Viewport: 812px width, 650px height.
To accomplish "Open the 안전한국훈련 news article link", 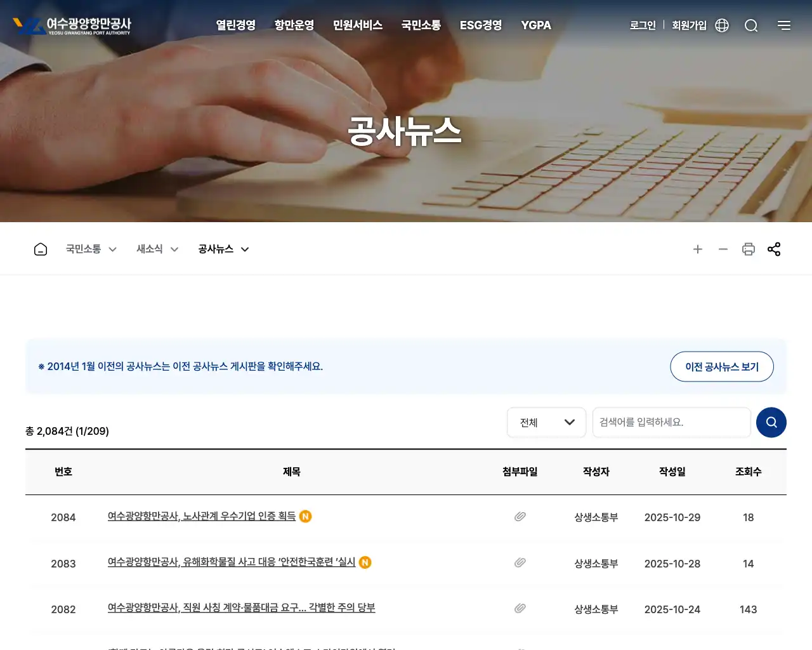I will 232,562.
